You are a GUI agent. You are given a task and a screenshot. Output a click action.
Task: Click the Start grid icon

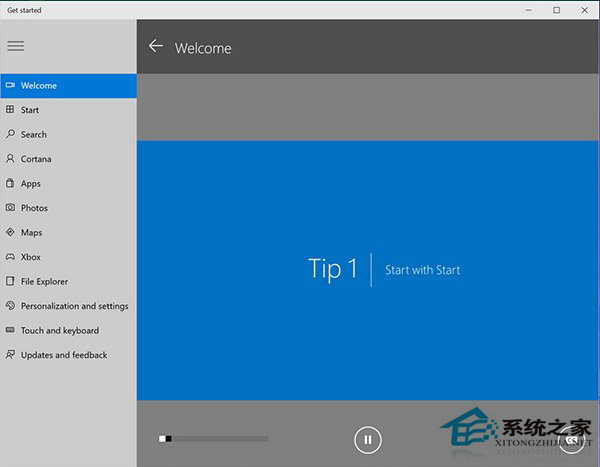(10, 109)
